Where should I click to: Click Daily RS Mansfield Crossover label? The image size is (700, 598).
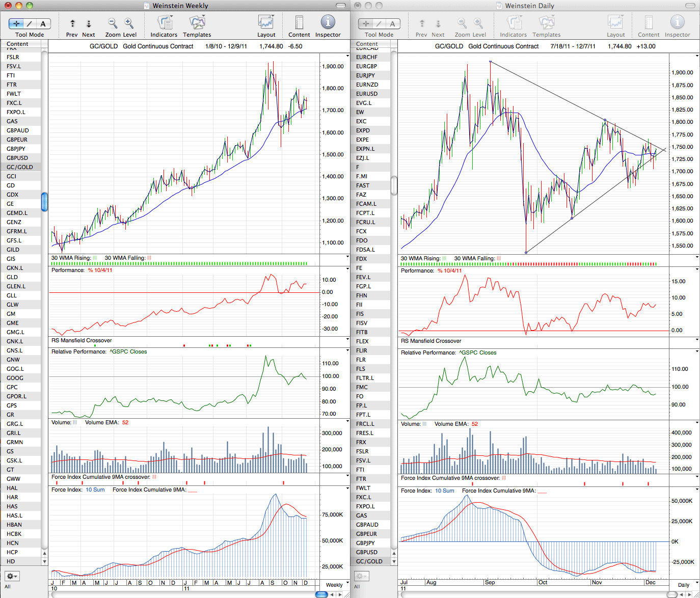[x=431, y=341]
